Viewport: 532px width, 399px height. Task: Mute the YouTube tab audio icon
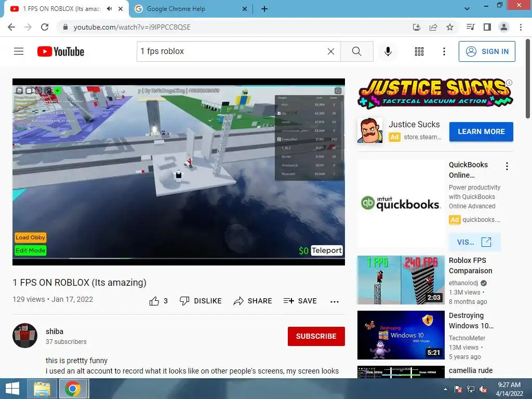click(x=109, y=9)
